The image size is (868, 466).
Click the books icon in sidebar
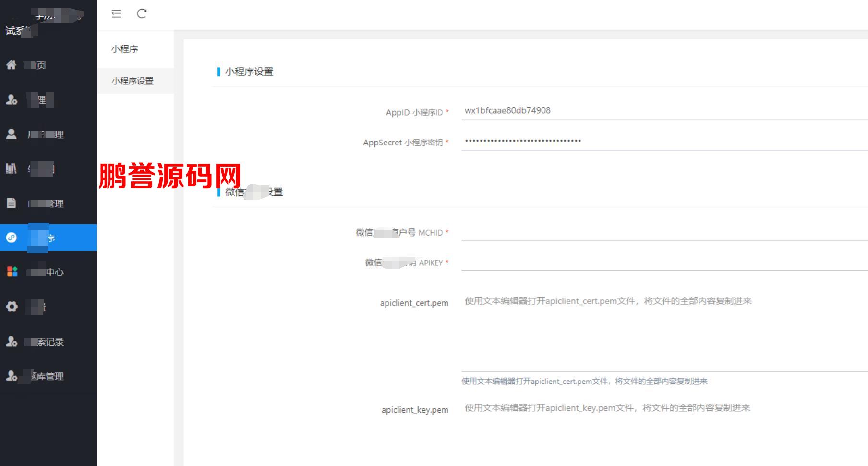click(11, 168)
